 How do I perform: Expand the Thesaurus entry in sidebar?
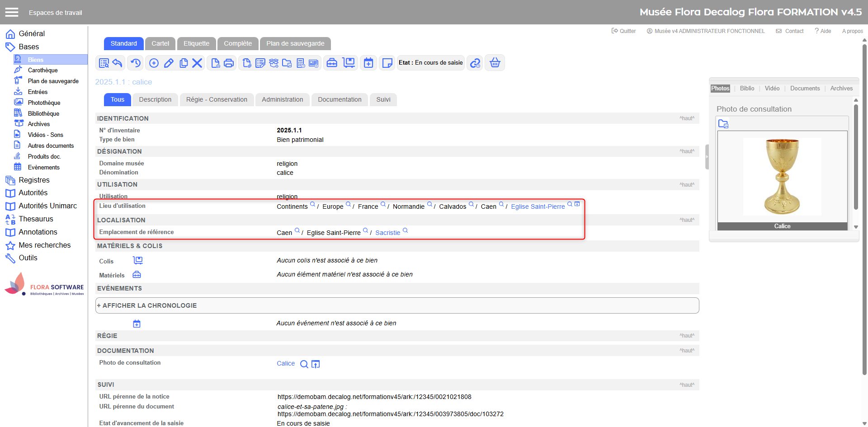pyautogui.click(x=36, y=219)
